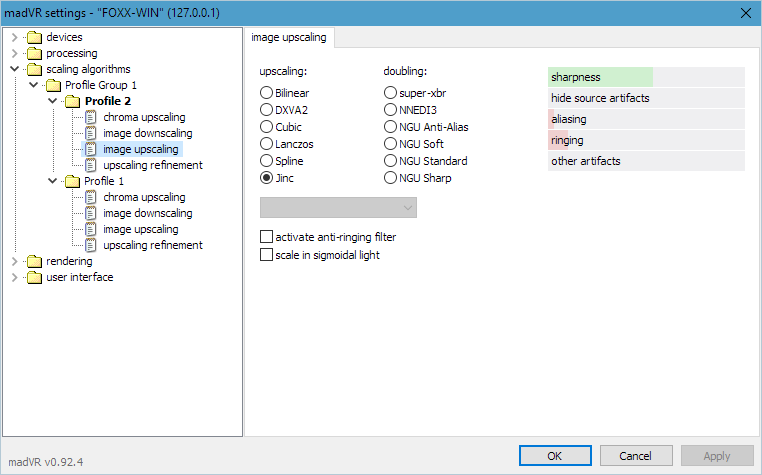Click page icon of Profile 1 image upscaling

pyautogui.click(x=90, y=229)
